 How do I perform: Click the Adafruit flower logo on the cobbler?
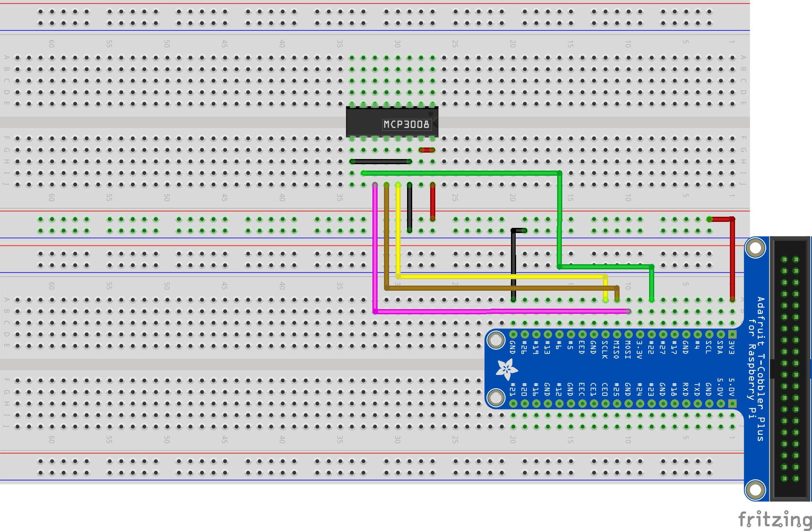(x=507, y=369)
